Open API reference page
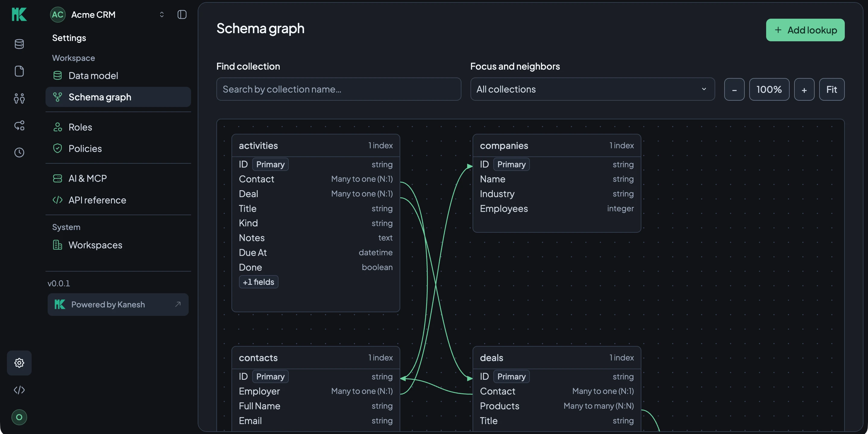Image resolution: width=868 pixels, height=434 pixels. pos(118,200)
